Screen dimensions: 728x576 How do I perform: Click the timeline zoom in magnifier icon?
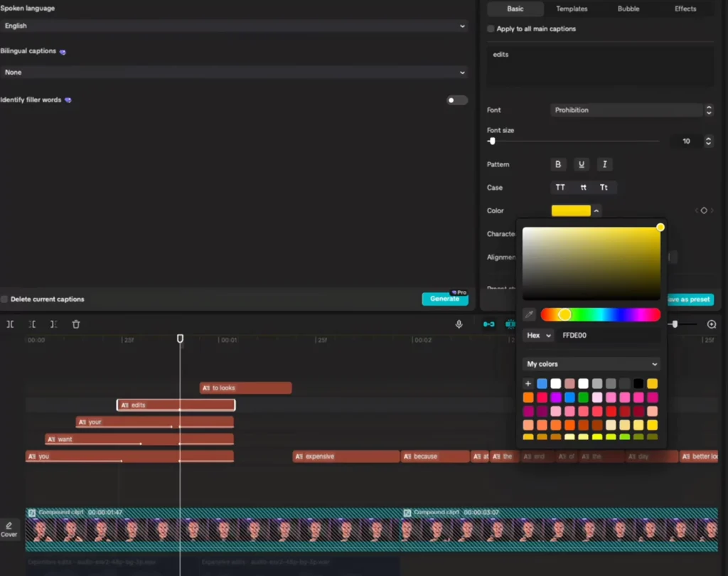tap(711, 324)
